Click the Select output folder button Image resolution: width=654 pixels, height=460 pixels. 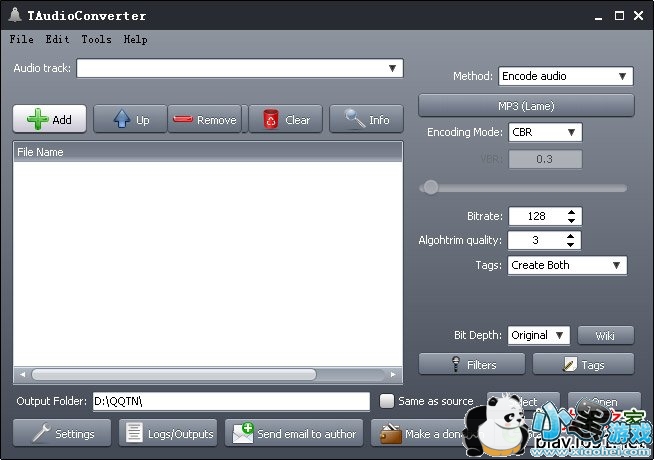[x=523, y=401]
